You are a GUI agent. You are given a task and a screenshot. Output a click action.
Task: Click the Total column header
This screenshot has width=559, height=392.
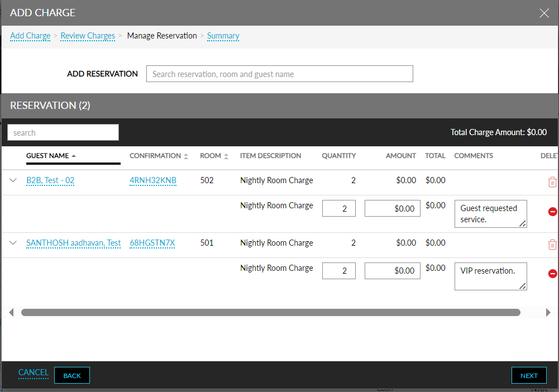[435, 156]
